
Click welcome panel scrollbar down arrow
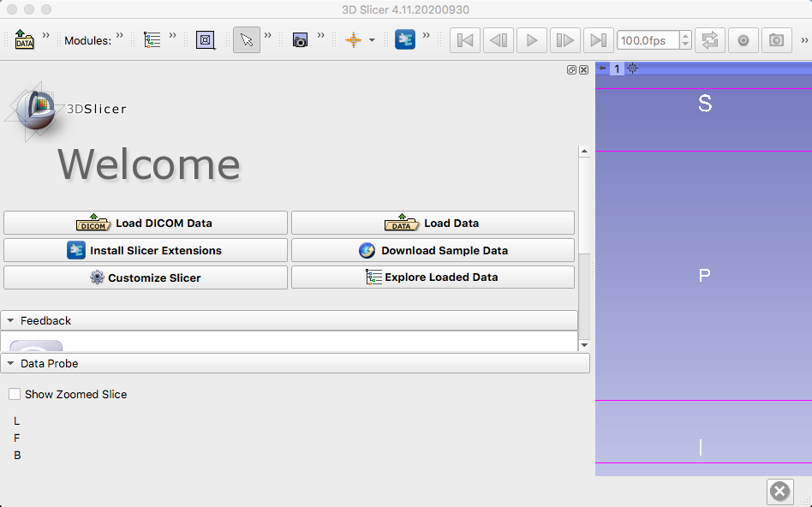coord(584,345)
